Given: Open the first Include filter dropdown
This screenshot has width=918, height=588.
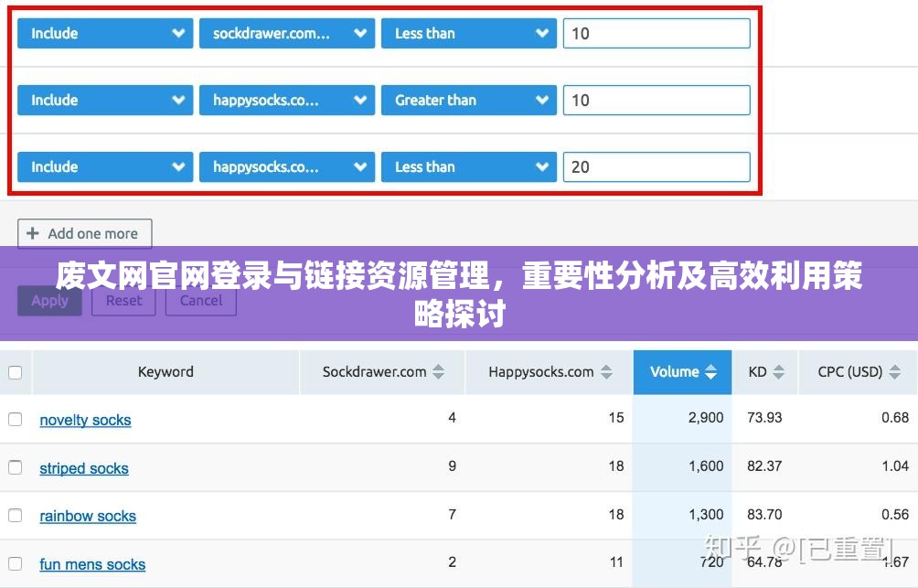Looking at the screenshot, I should pyautogui.click(x=104, y=33).
